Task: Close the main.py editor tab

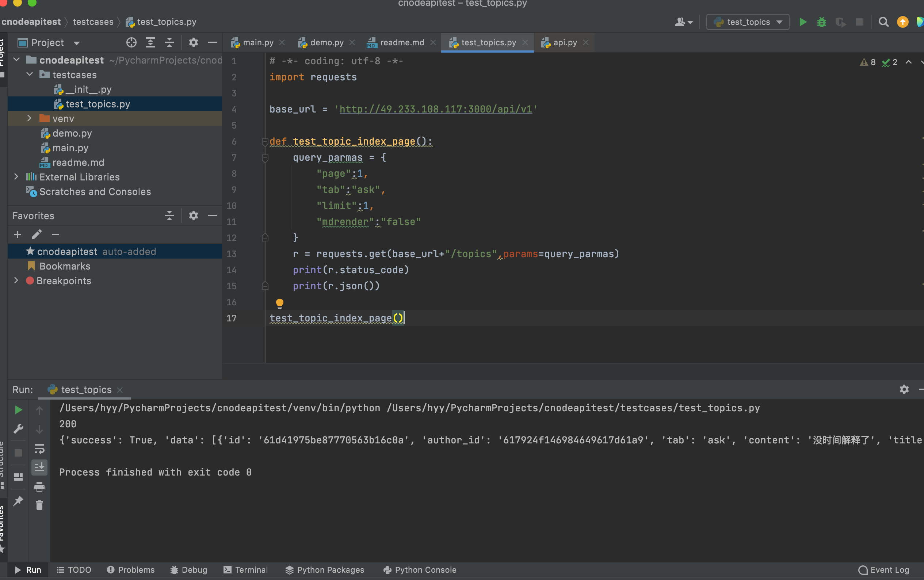Action: click(282, 43)
